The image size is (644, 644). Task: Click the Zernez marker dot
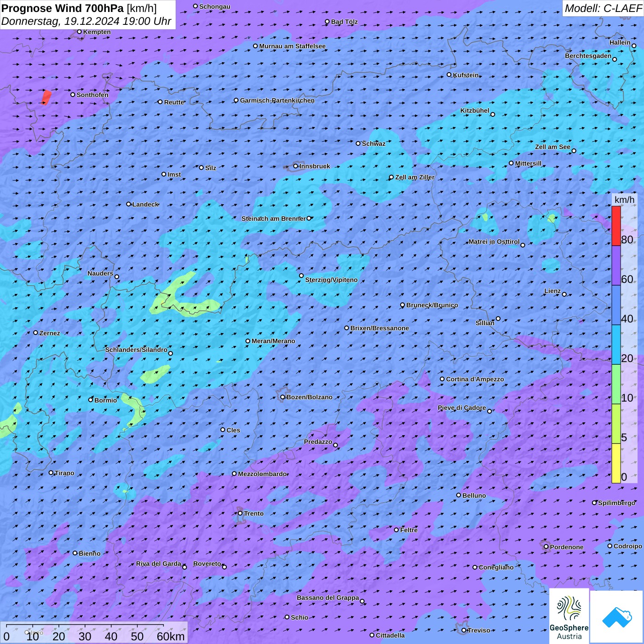[x=36, y=333]
